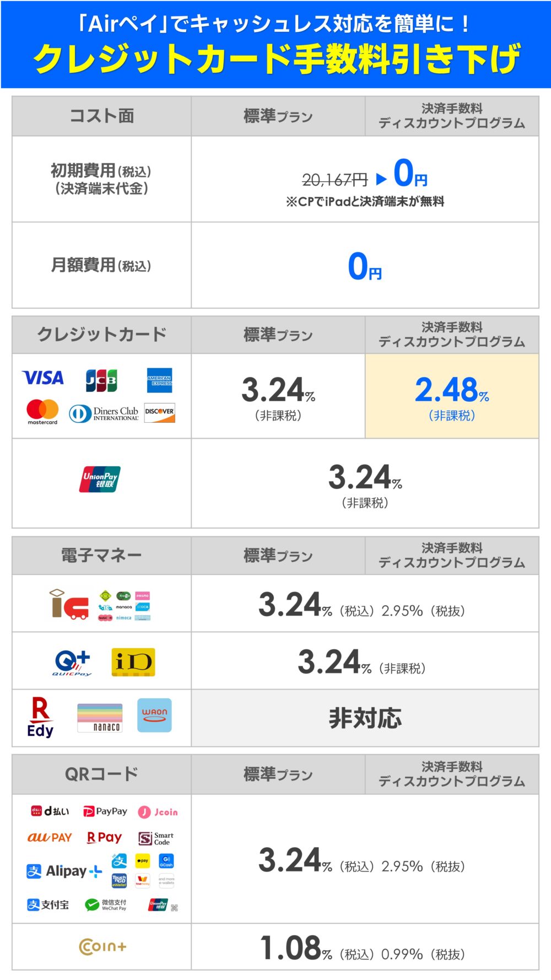The height and width of the screenshot is (980, 551).
Task: Select the JCB card logo
Action: coord(101,380)
